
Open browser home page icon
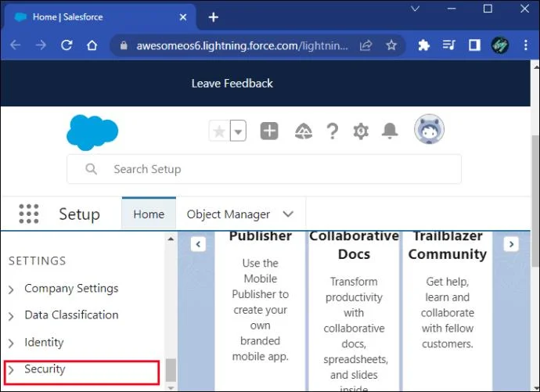click(92, 45)
